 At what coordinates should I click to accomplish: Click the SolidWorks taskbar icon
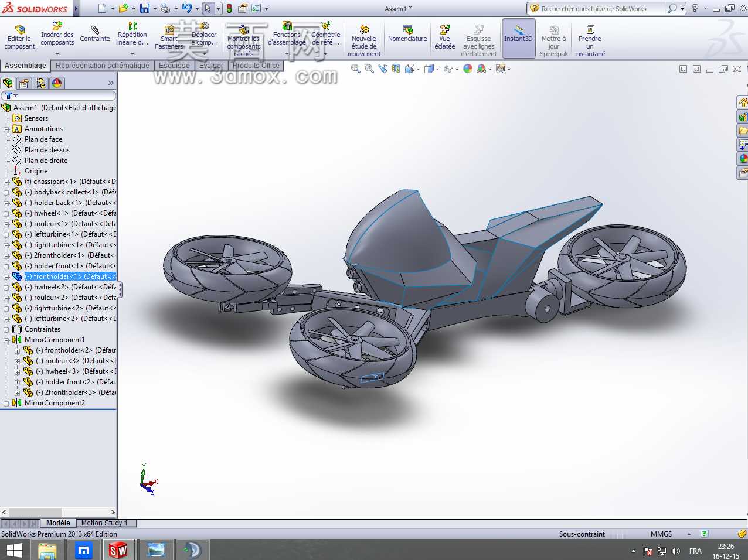coord(118,550)
